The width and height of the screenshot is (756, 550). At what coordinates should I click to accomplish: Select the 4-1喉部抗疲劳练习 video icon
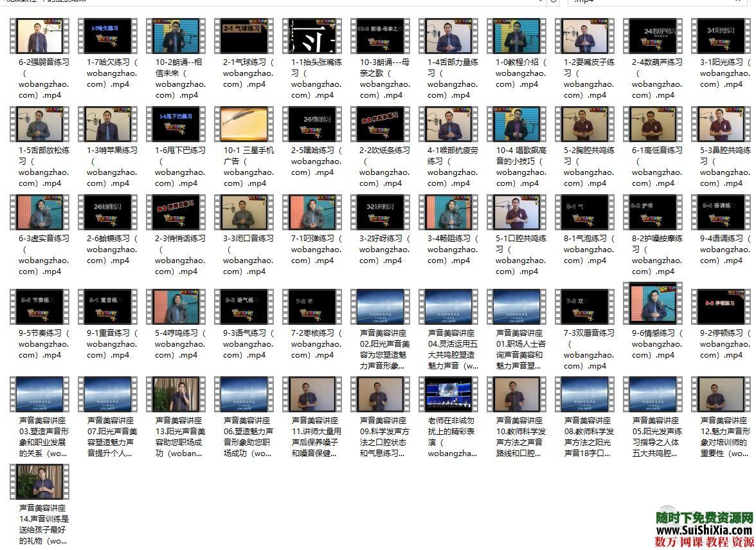[x=448, y=124]
